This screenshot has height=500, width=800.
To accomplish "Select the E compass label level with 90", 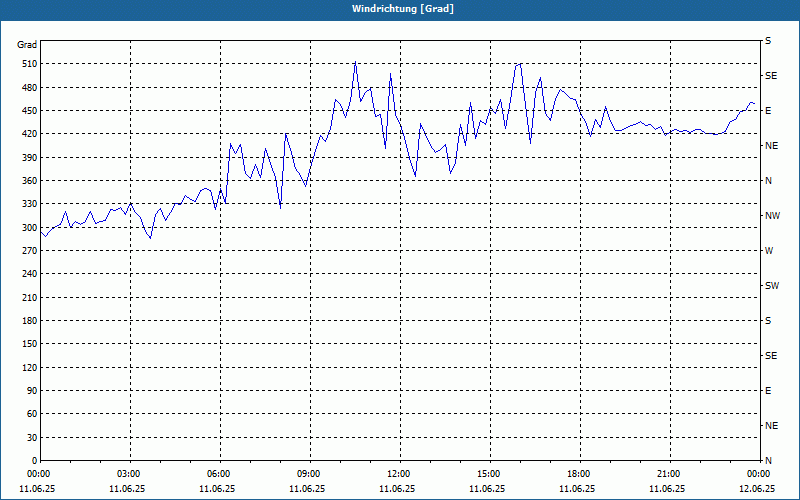I will (x=768, y=391).
